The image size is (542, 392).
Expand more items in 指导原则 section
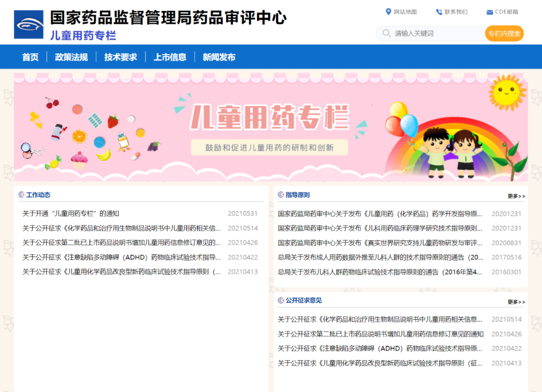pos(516,196)
